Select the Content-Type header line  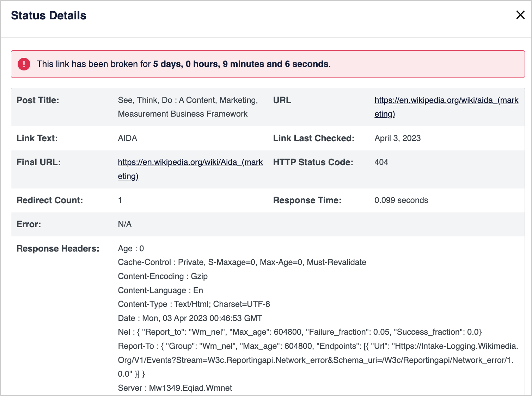point(194,304)
